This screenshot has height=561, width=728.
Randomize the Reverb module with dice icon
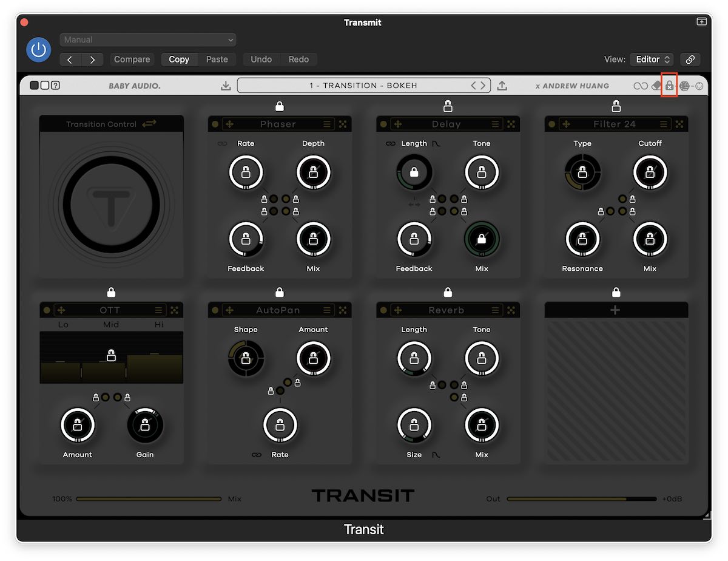pyautogui.click(x=511, y=310)
